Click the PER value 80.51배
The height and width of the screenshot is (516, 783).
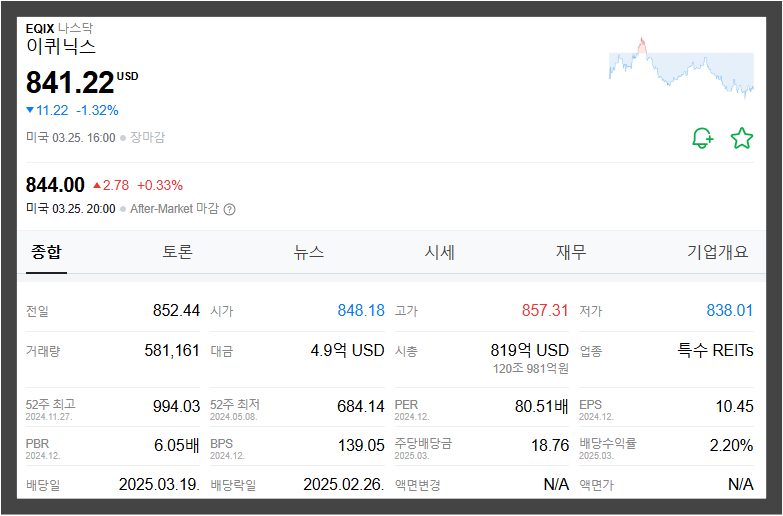pos(542,406)
